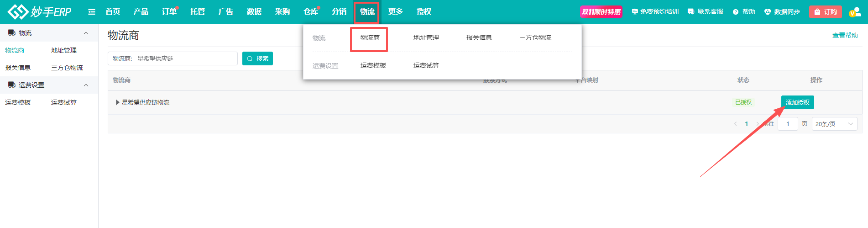
Task: Open the 查看帮助 link
Action: click(x=845, y=35)
